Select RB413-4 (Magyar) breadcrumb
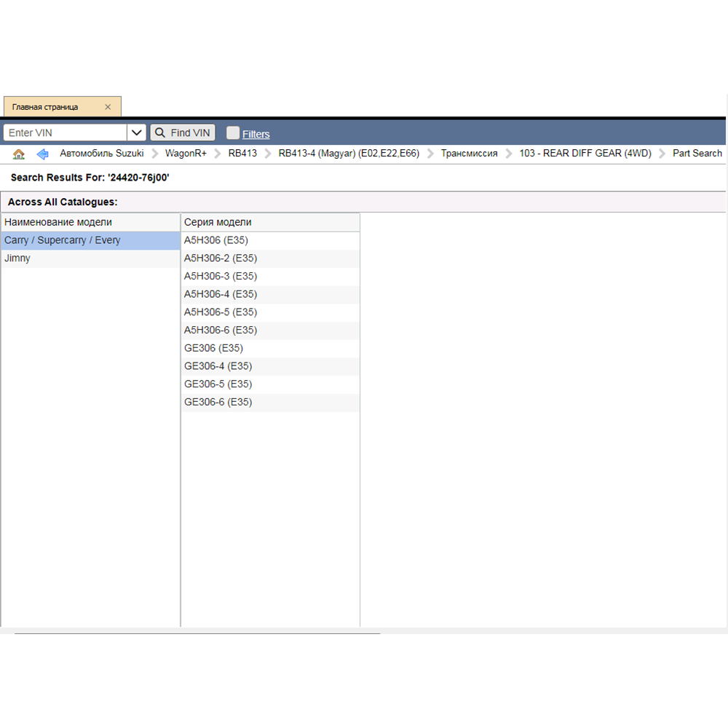 (349, 154)
